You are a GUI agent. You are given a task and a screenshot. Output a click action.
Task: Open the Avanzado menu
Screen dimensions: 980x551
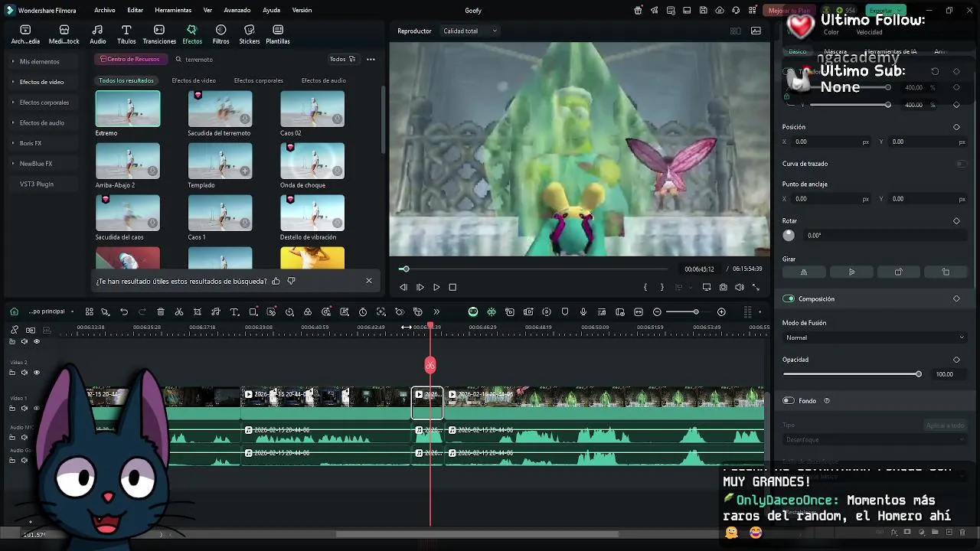click(x=237, y=11)
